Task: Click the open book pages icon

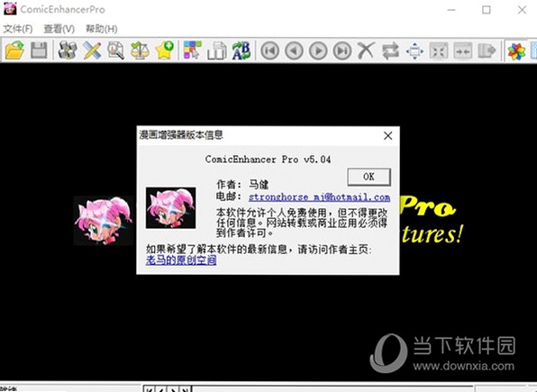Action: [x=217, y=50]
